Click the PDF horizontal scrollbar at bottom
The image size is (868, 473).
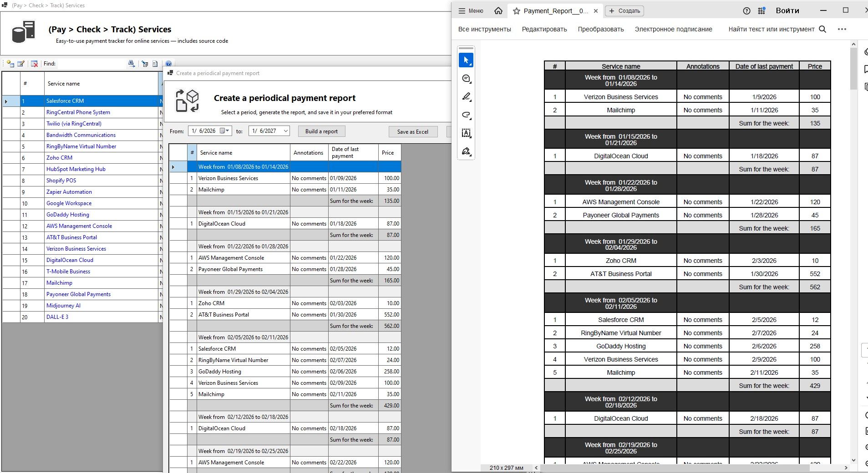(683, 468)
